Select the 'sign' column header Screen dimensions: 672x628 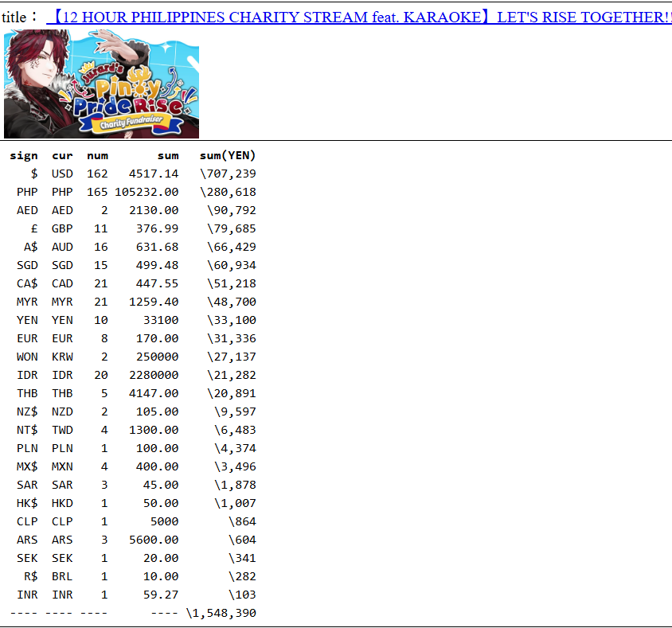pyautogui.click(x=24, y=155)
